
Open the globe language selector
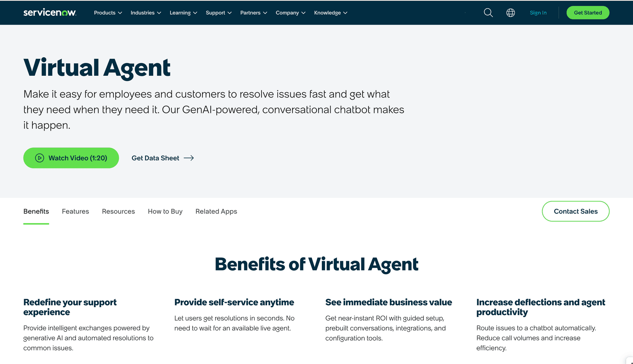click(511, 12)
